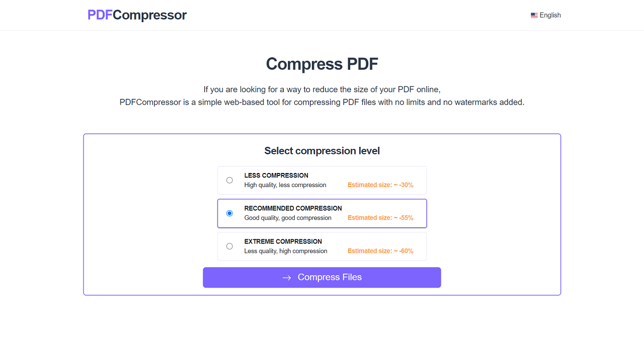Click the Estimated size -60% text
This screenshot has height=346, width=644.
[x=380, y=251]
